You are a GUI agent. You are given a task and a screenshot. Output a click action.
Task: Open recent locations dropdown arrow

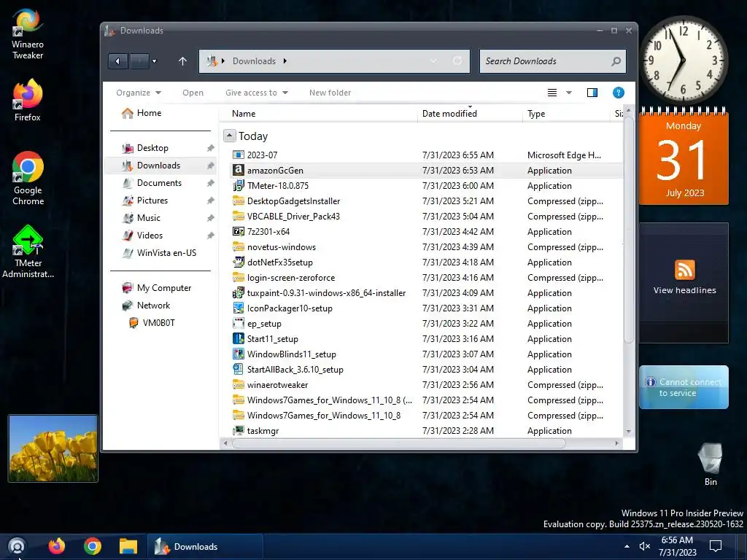[x=154, y=61]
